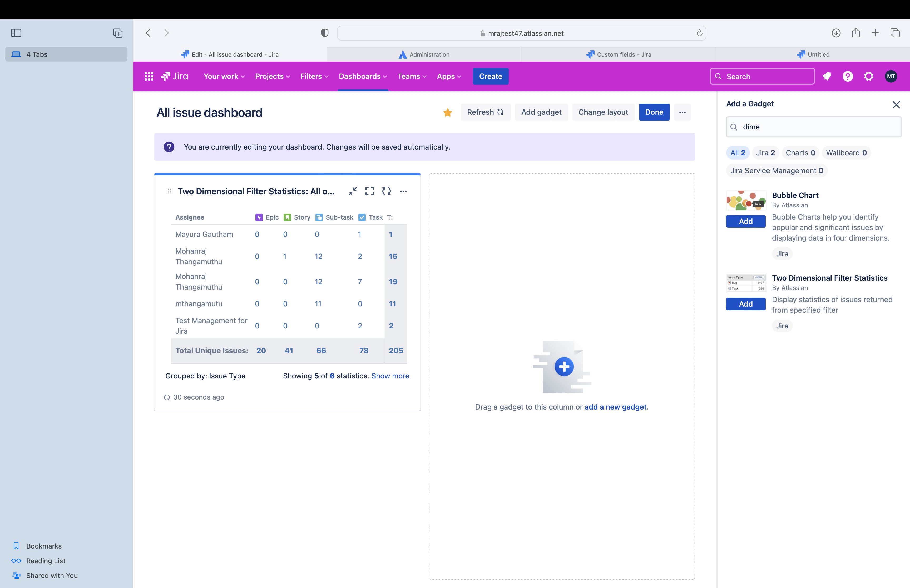Unfavorite the dashboard by clicking the star
The height and width of the screenshot is (588, 910).
pos(447,112)
